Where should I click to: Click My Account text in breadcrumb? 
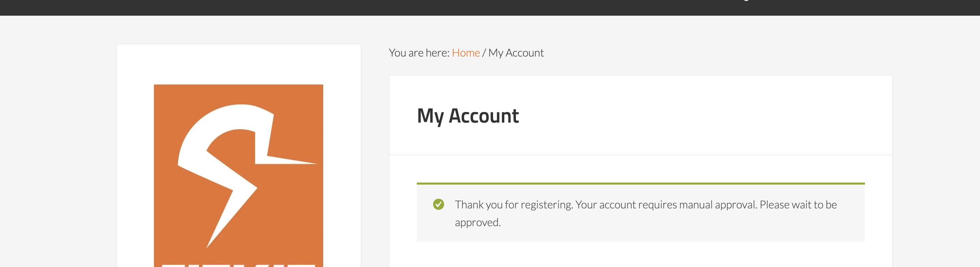[x=516, y=53]
